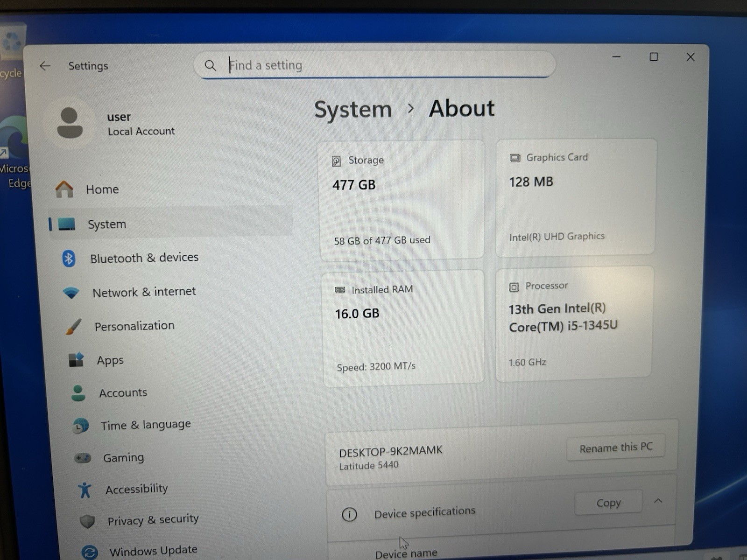Click the Network wifi icon

pyautogui.click(x=71, y=293)
